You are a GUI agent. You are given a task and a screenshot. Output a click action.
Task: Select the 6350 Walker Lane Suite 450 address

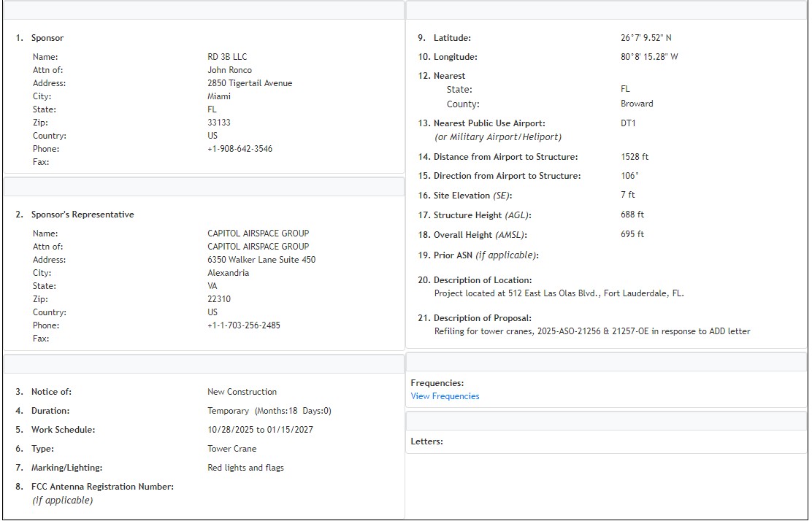coord(261,260)
